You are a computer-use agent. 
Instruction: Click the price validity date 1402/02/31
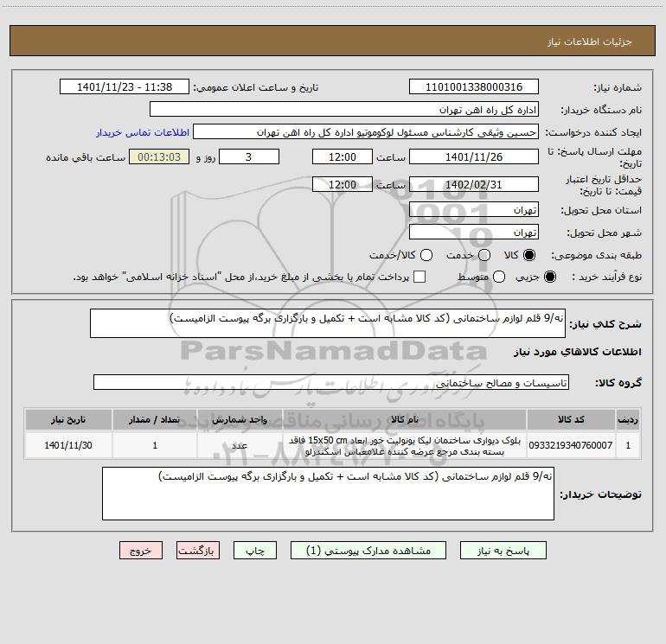point(474,184)
